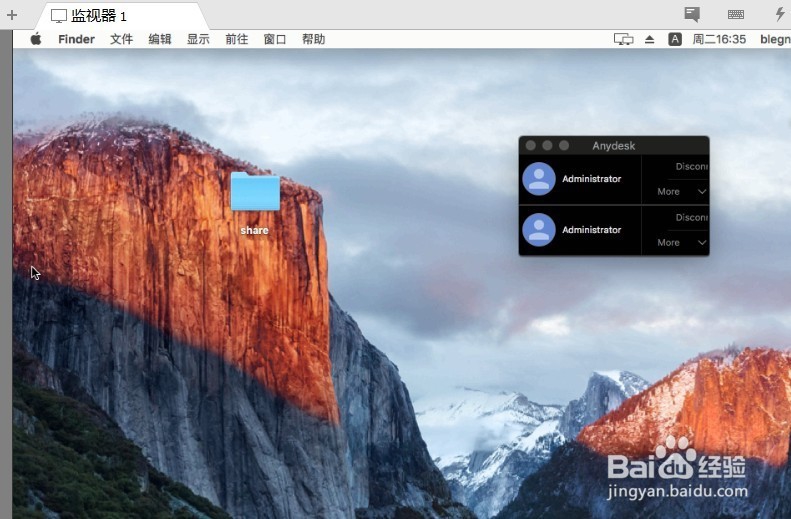Close the Anydesk window
Screen dimensions: 791x519
(531, 146)
